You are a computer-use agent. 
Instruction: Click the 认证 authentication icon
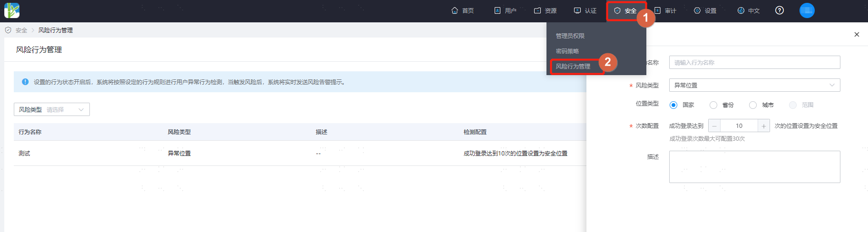click(577, 10)
